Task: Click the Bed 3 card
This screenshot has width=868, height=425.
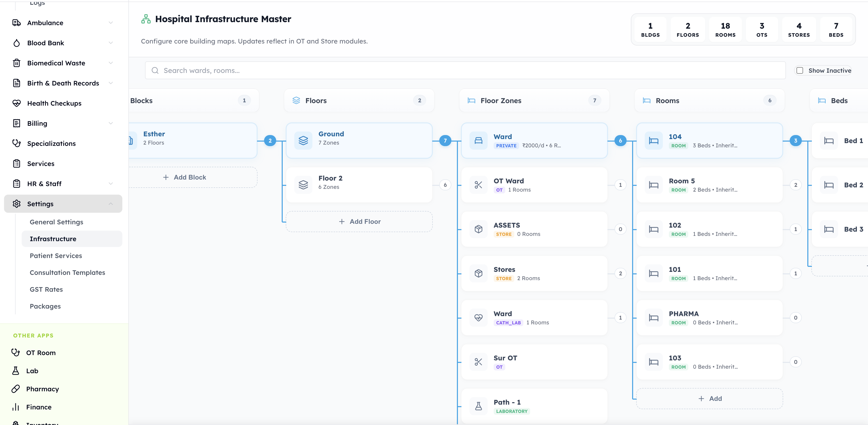Action: coord(840,229)
